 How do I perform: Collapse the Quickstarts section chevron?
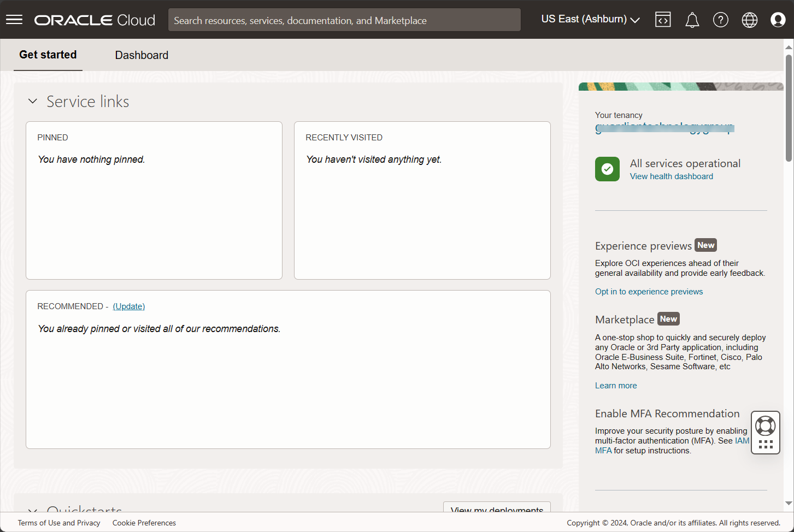point(33,510)
